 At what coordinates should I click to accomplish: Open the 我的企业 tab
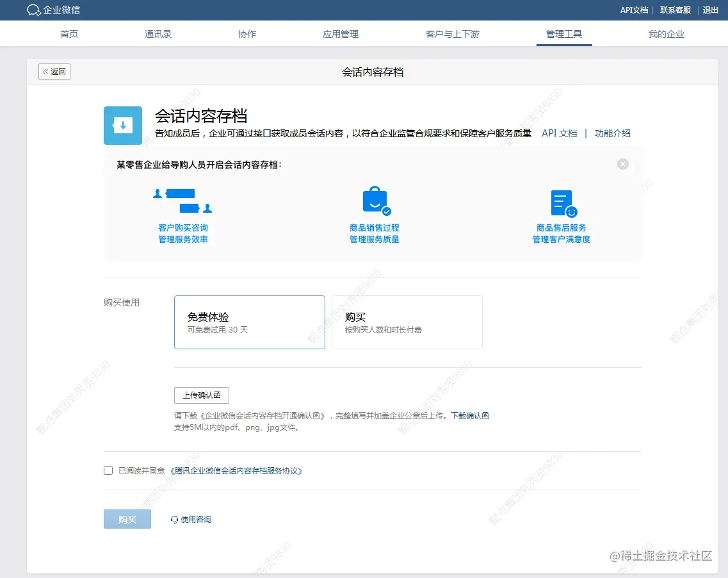tap(667, 34)
